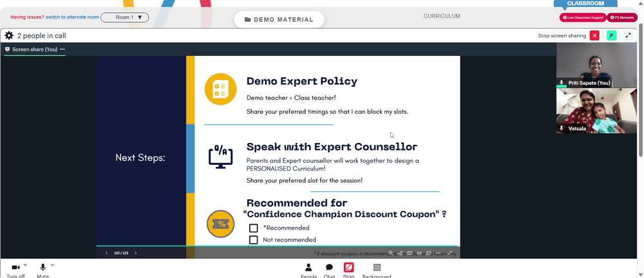Mute the microphone

coord(43,271)
